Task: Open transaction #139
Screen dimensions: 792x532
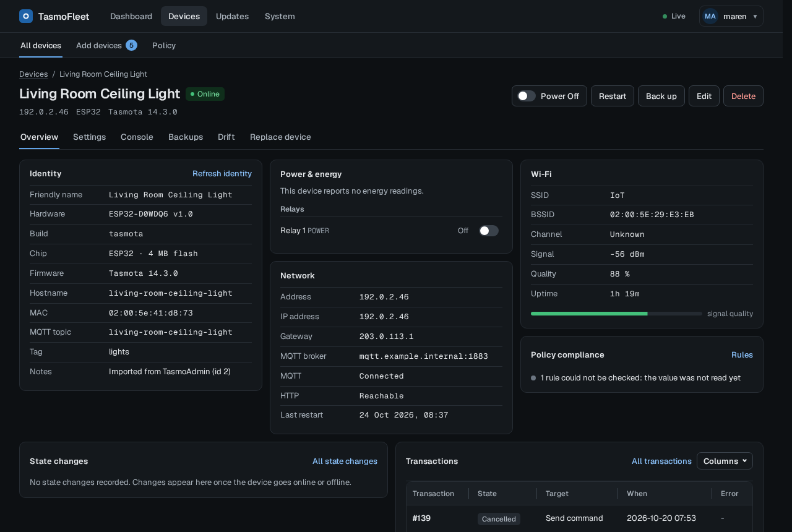Action: click(x=421, y=518)
